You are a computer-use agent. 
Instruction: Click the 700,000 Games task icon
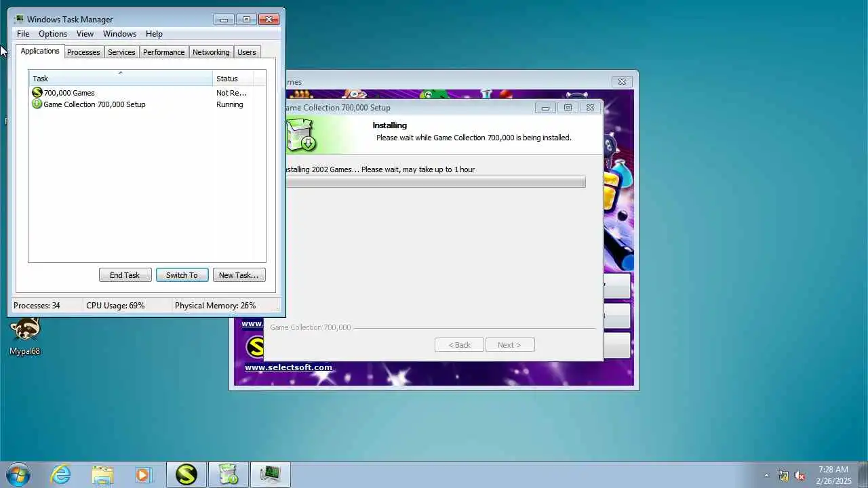37,93
